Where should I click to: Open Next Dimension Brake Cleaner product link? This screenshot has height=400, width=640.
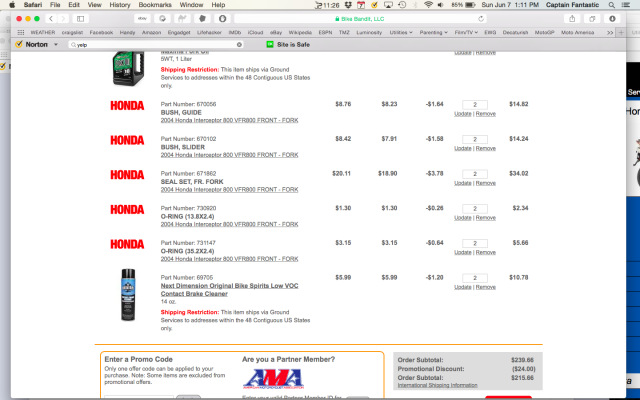pos(229,290)
